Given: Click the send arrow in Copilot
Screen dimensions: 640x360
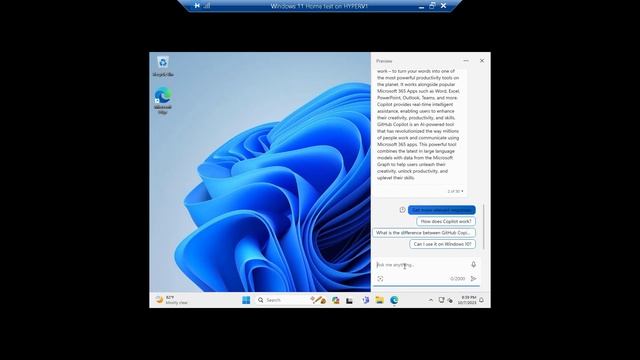Looking at the screenshot, I should tap(473, 279).
